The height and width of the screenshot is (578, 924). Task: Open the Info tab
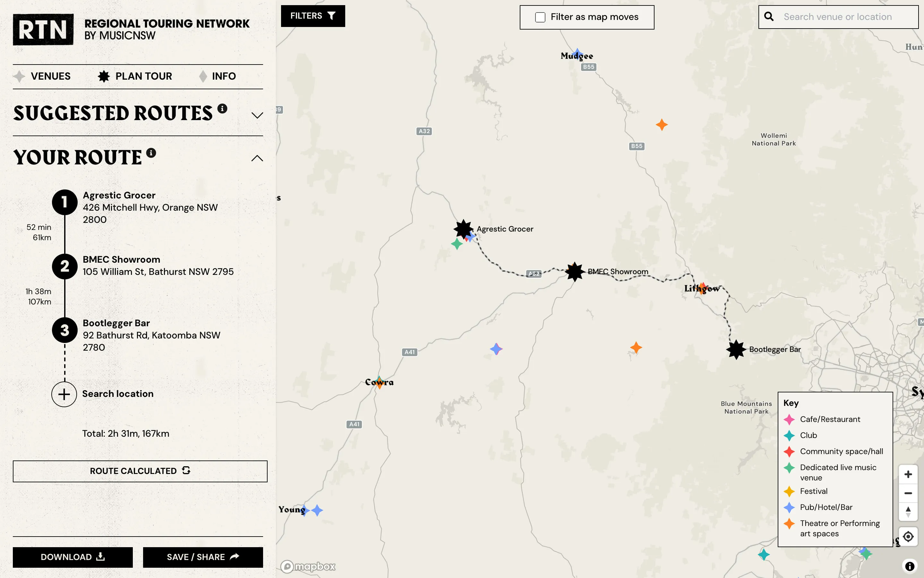(218, 76)
